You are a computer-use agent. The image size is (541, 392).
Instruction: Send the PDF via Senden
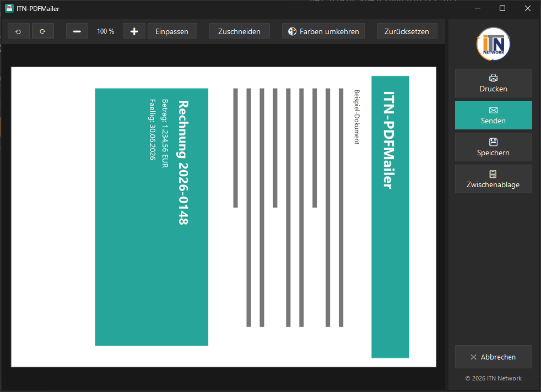tap(494, 115)
